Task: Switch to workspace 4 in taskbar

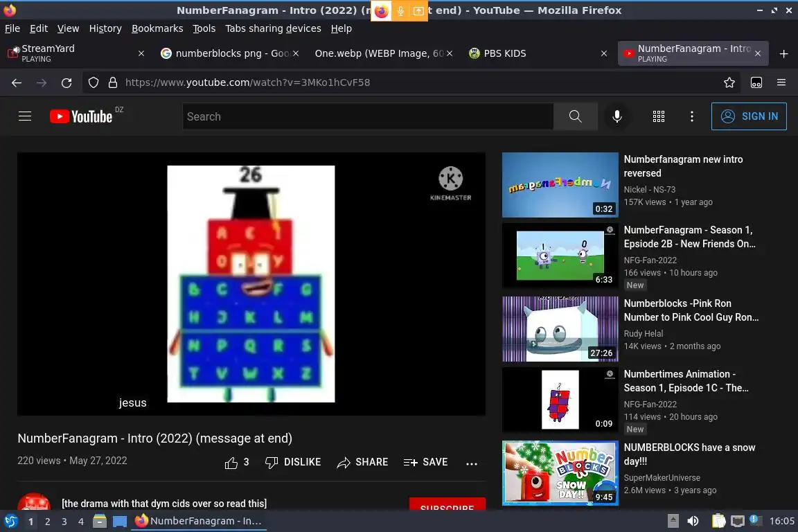Action: [x=81, y=522]
